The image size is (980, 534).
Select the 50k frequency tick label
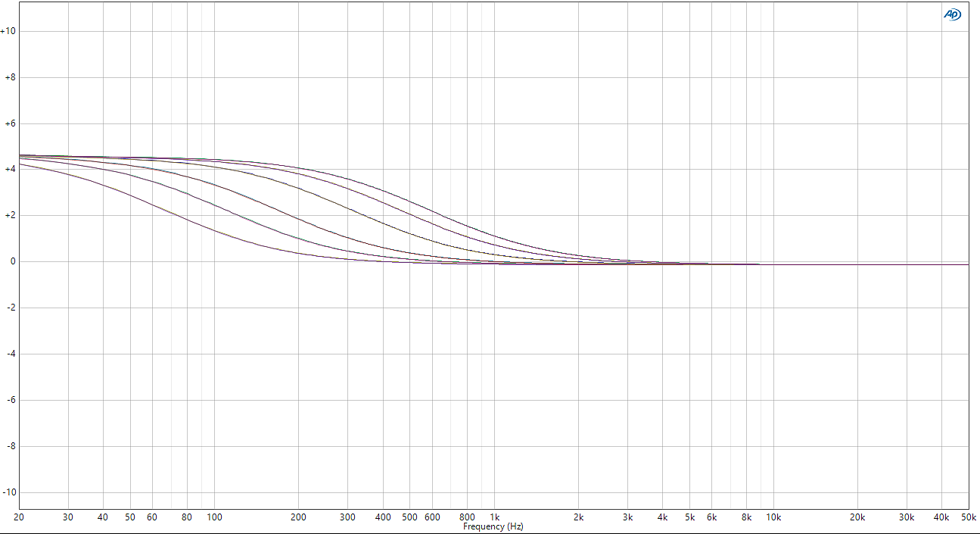(x=968, y=517)
